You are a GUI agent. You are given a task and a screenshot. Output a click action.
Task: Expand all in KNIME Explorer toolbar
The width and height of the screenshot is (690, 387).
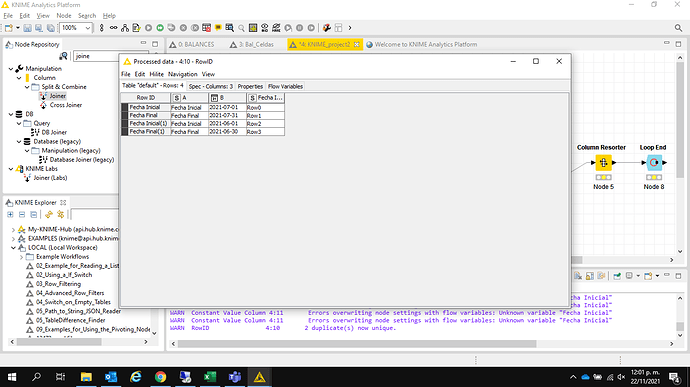pyautogui.click(x=10, y=214)
